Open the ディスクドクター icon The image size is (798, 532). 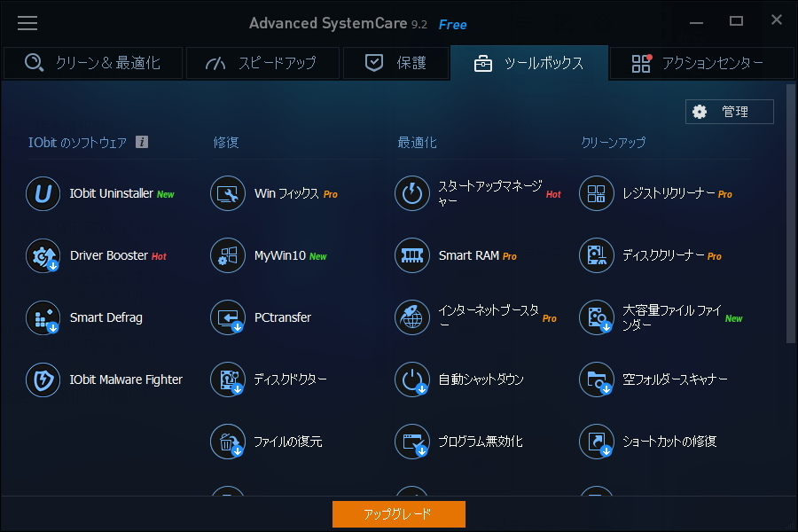(x=228, y=379)
